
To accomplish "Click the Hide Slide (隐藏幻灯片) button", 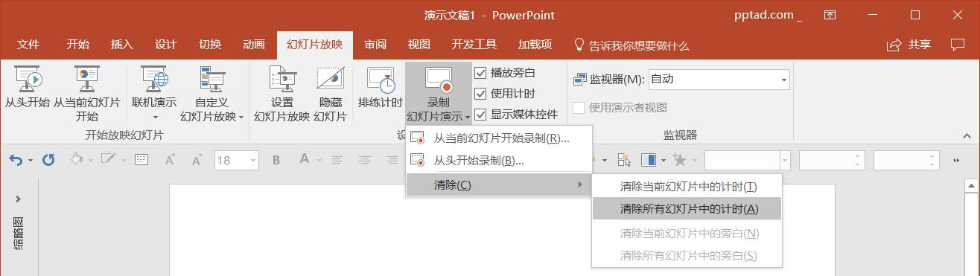I will [330, 94].
